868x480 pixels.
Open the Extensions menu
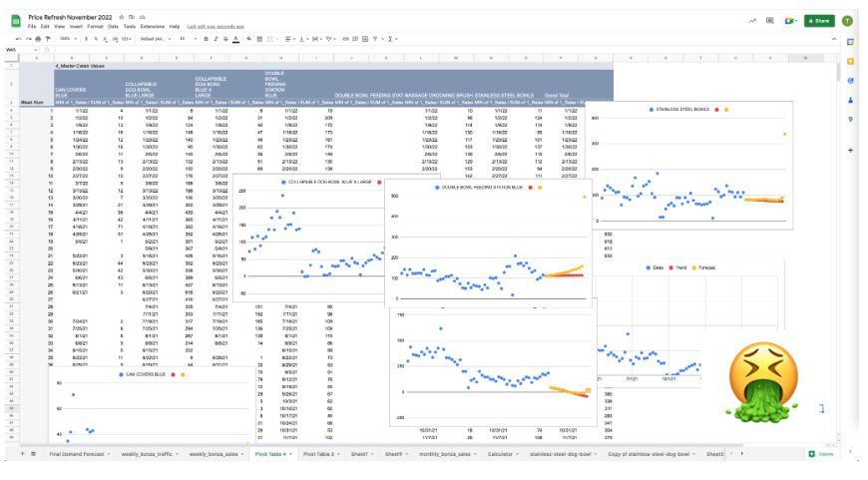153,26
